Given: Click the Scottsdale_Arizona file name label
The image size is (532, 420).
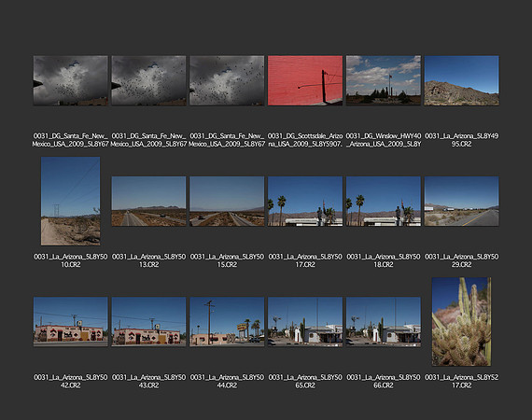Looking at the screenshot, I should coord(305,140).
